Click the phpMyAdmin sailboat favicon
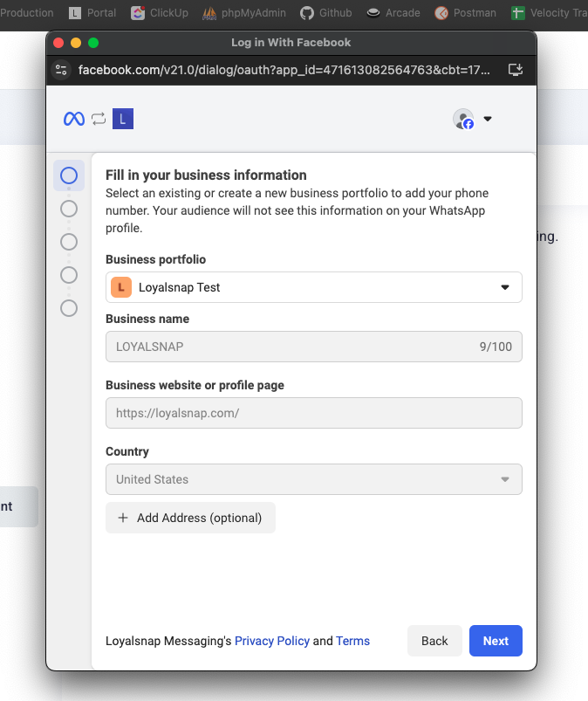The width and height of the screenshot is (588, 701). (209, 13)
